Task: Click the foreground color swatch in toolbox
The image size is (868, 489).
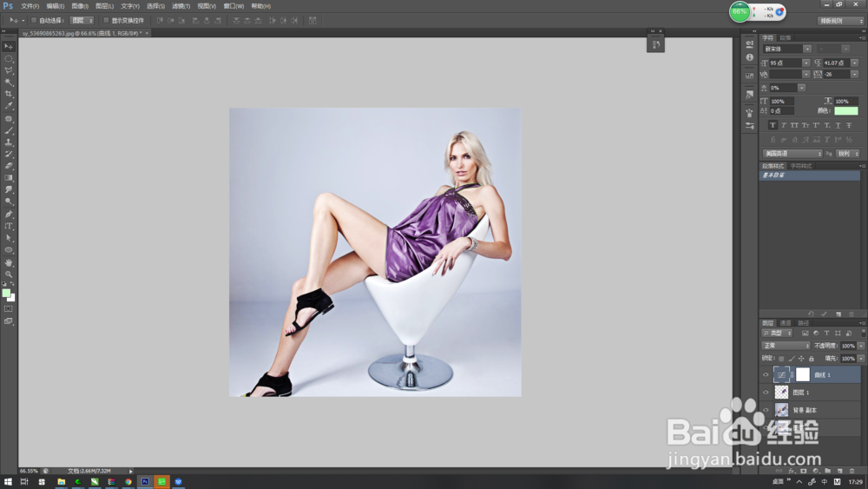Action: (x=6, y=293)
